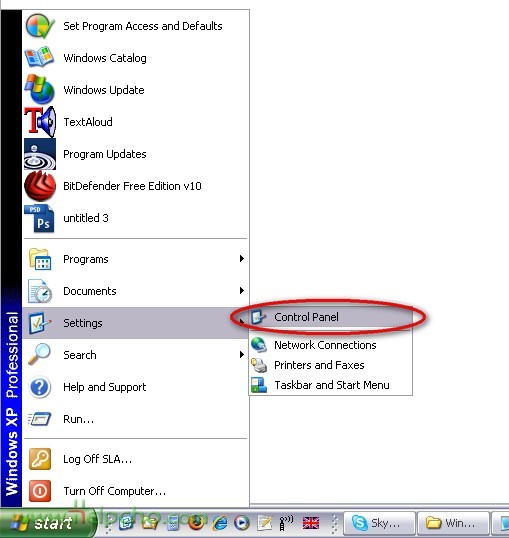Open Windows Catalog

click(x=136, y=58)
